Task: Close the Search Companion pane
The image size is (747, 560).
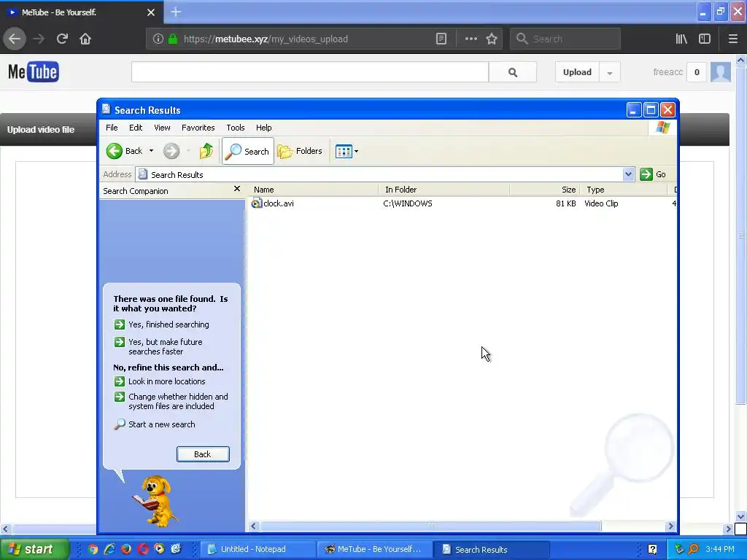Action: (237, 189)
